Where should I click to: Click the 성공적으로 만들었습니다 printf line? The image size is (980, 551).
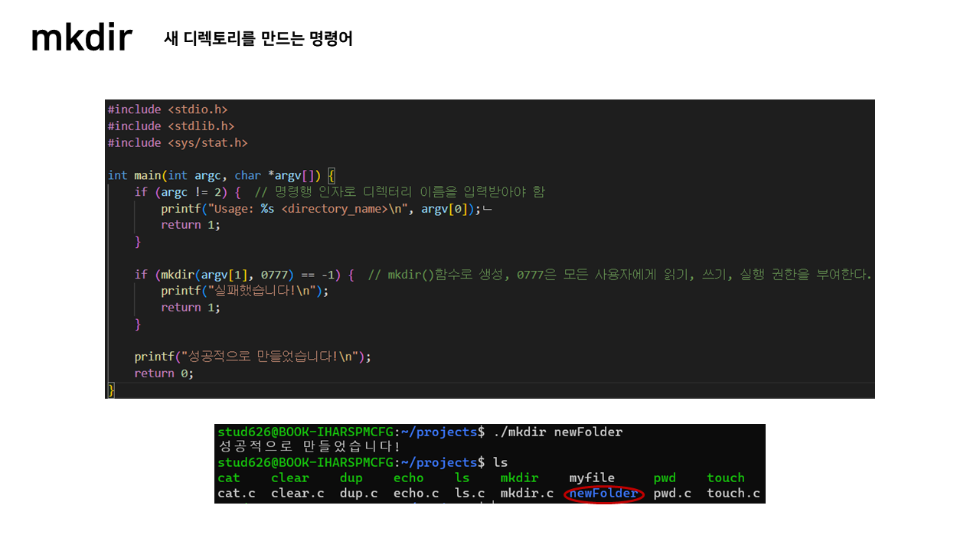pos(253,356)
